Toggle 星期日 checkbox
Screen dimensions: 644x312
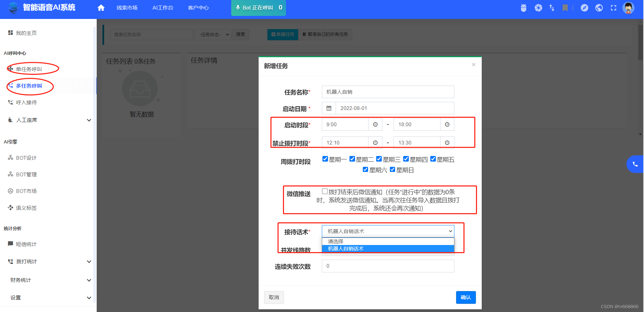[392, 169]
